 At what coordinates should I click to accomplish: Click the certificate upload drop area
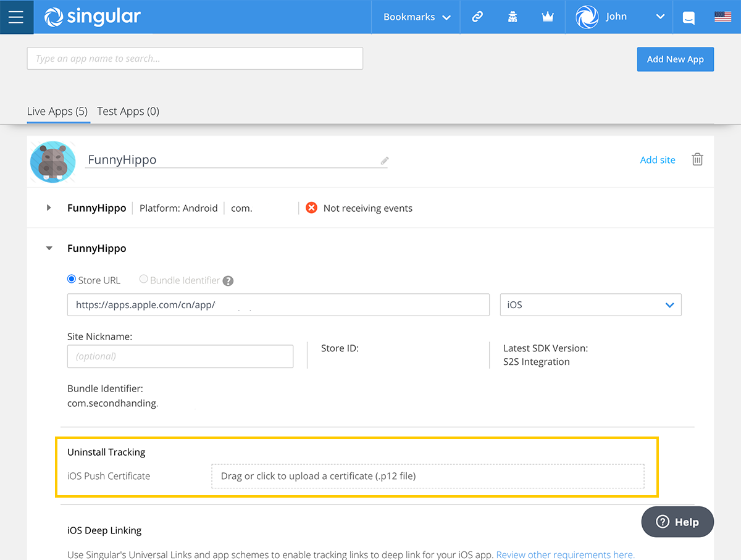tap(428, 476)
